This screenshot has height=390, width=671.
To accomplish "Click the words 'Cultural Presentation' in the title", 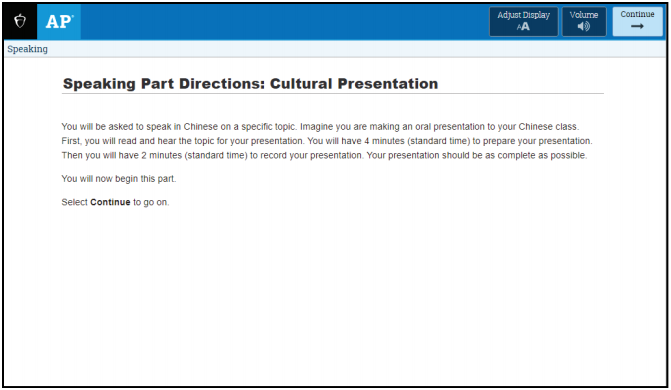I will pyautogui.click(x=354, y=83).
